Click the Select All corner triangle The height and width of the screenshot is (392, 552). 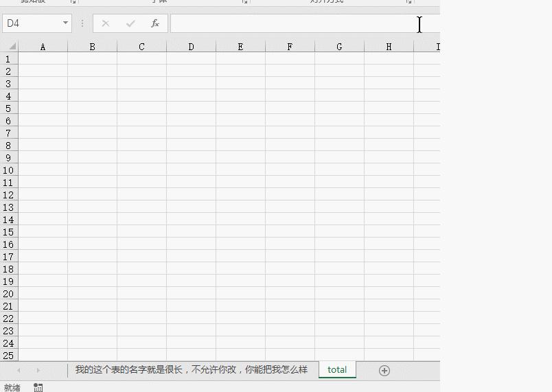(x=12, y=47)
